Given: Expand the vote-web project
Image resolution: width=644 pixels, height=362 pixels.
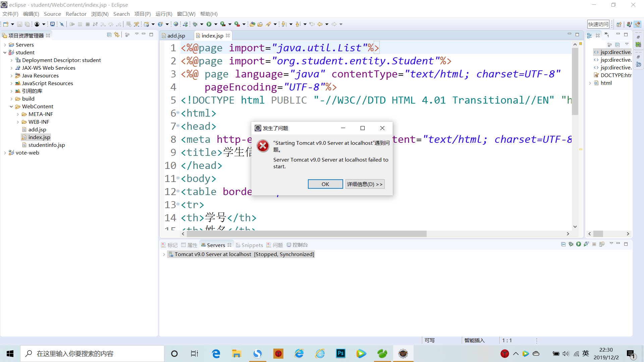Looking at the screenshot, I should pos(5,153).
